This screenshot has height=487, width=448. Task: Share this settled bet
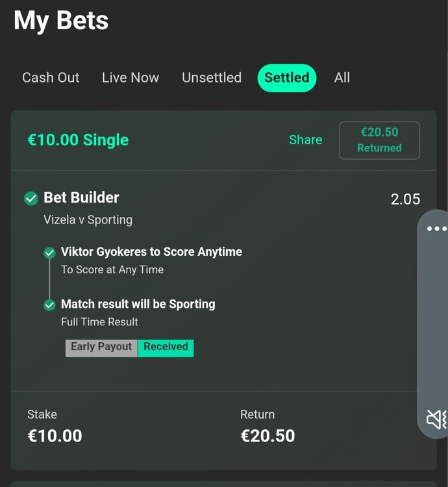[x=305, y=140]
